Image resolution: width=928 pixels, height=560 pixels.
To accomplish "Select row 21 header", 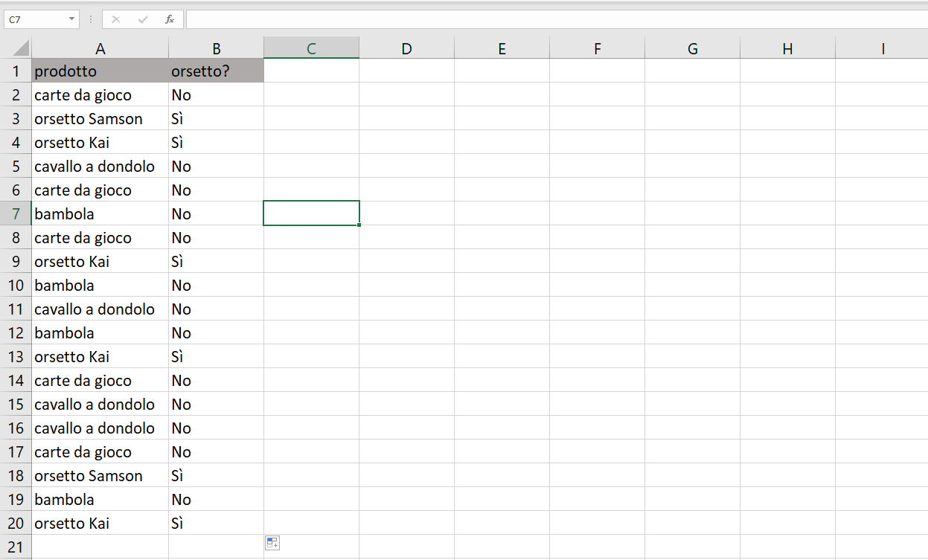I will click(x=16, y=547).
